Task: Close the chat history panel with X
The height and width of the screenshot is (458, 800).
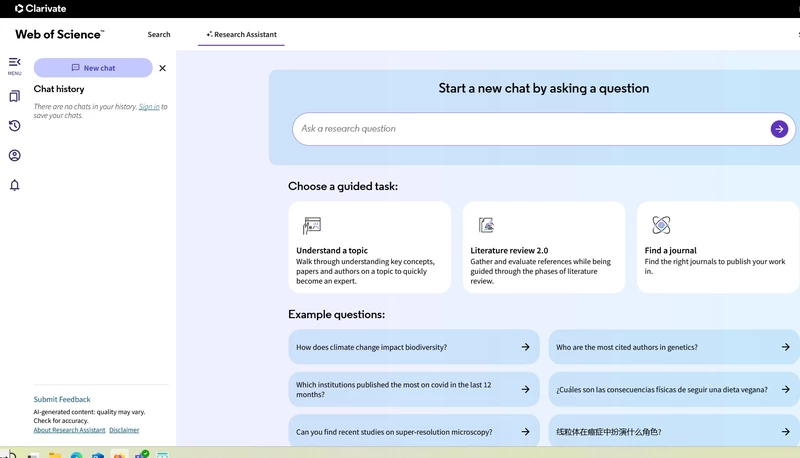Action: 162,68
